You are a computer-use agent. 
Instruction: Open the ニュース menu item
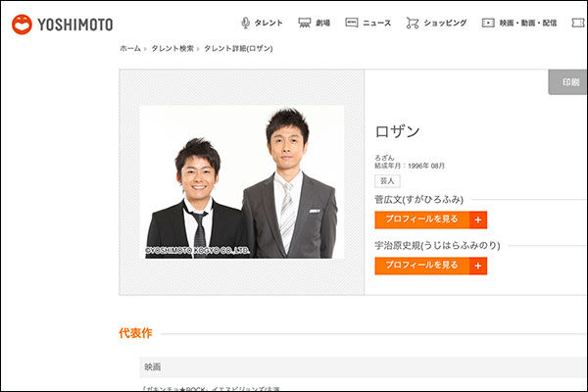tap(377, 23)
